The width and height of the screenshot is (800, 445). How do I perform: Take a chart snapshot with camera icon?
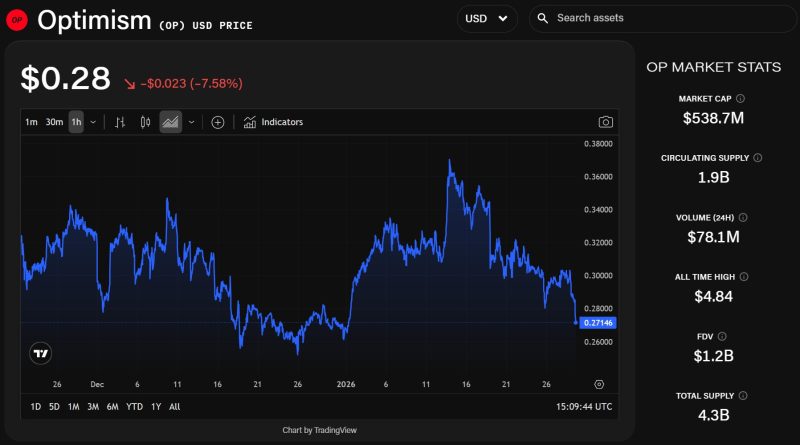(x=605, y=122)
